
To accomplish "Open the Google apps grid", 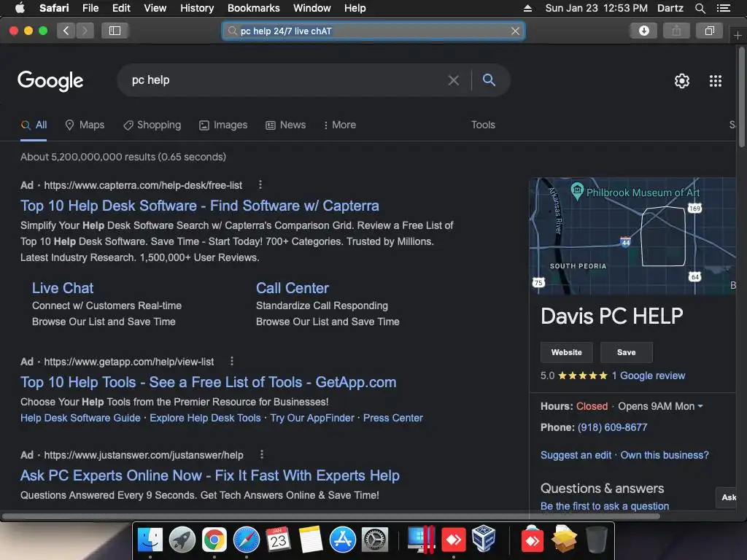I will point(715,81).
